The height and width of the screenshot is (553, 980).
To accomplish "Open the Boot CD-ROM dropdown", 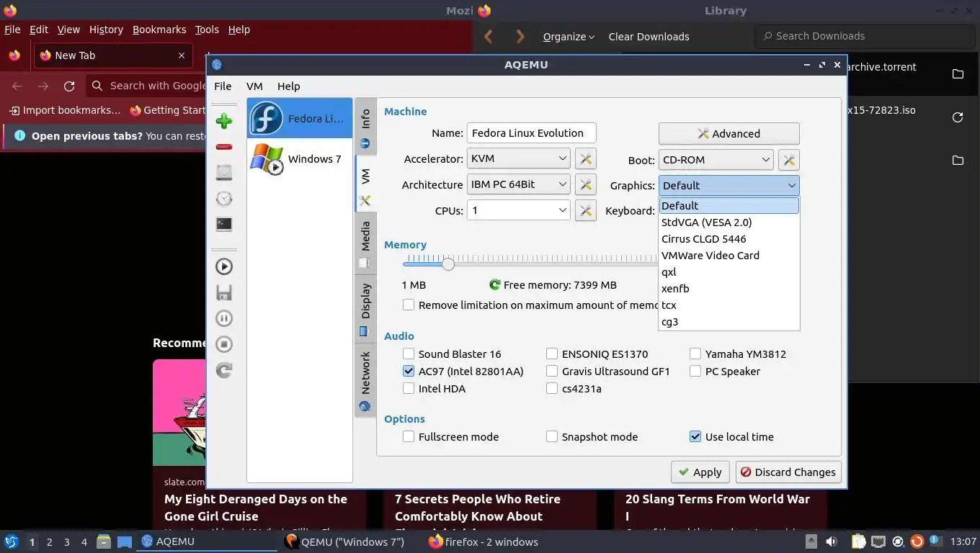I will tap(716, 160).
